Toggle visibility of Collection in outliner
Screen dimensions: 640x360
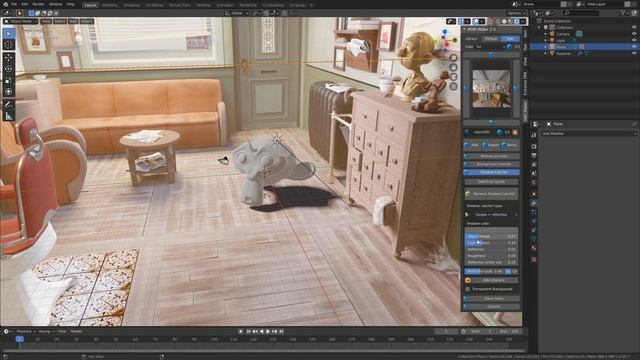(x=634, y=27)
